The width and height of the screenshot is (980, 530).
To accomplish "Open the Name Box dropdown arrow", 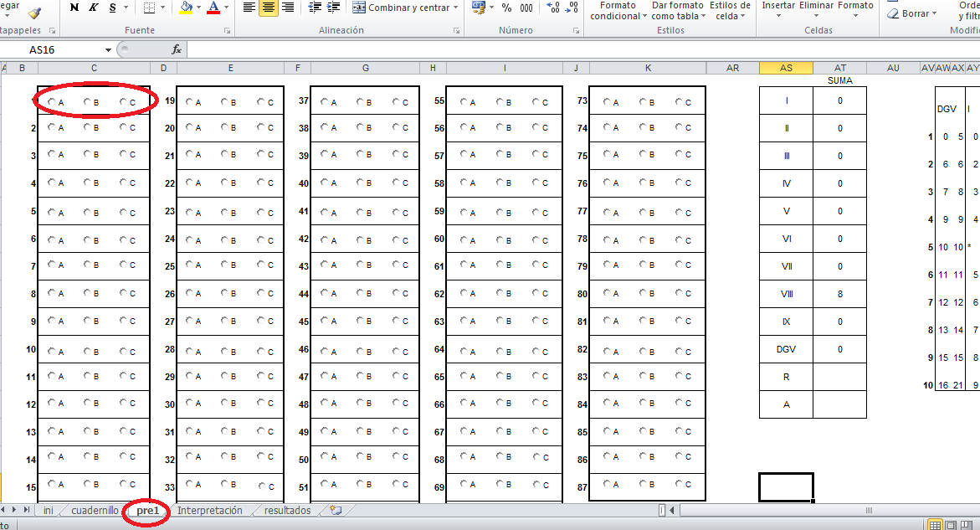I will coord(108,50).
